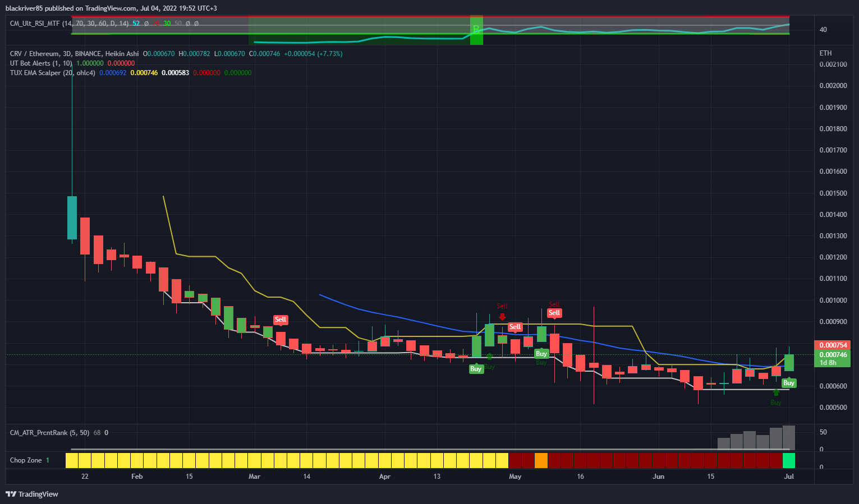Click the UT Bot Alerts indicator legend
Image resolution: width=859 pixels, height=504 pixels.
pos(41,63)
